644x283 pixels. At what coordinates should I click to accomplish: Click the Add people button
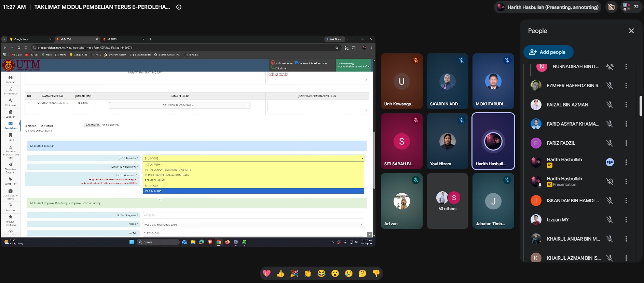coord(548,52)
